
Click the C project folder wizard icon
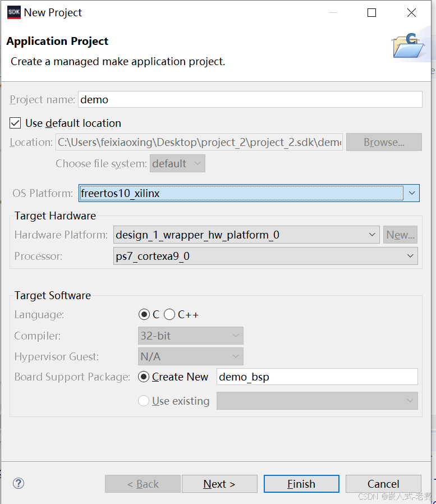pos(408,45)
